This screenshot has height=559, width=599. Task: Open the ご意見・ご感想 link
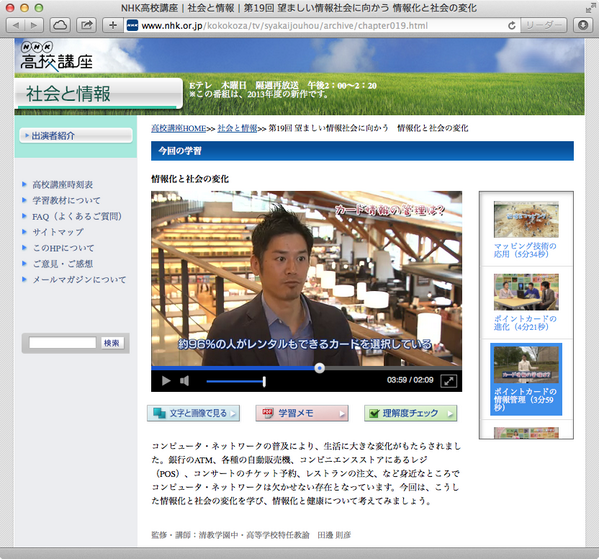pyautogui.click(x=63, y=264)
